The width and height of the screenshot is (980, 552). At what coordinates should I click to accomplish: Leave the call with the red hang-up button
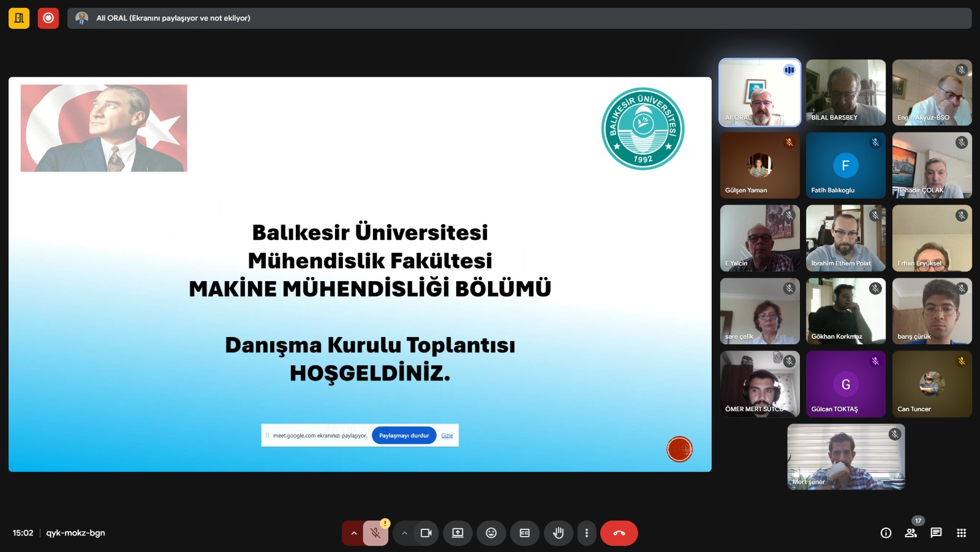[619, 533]
